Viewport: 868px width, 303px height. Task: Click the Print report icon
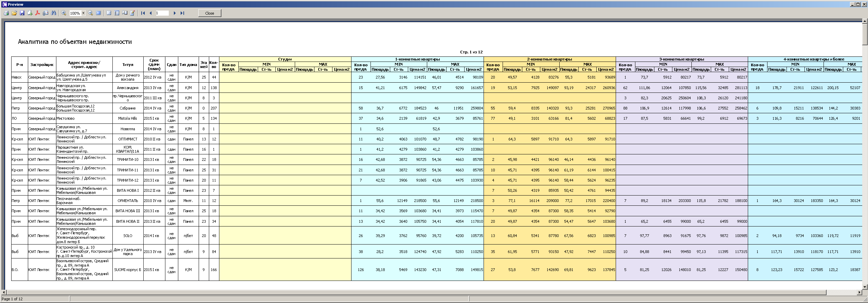coord(6,13)
